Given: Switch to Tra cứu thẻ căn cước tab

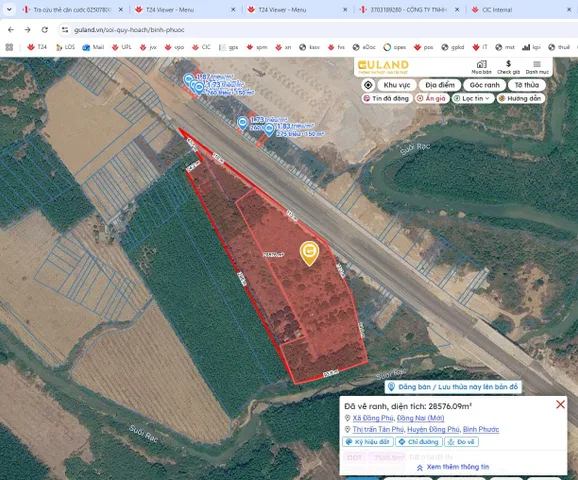Looking at the screenshot, I should 72,10.
